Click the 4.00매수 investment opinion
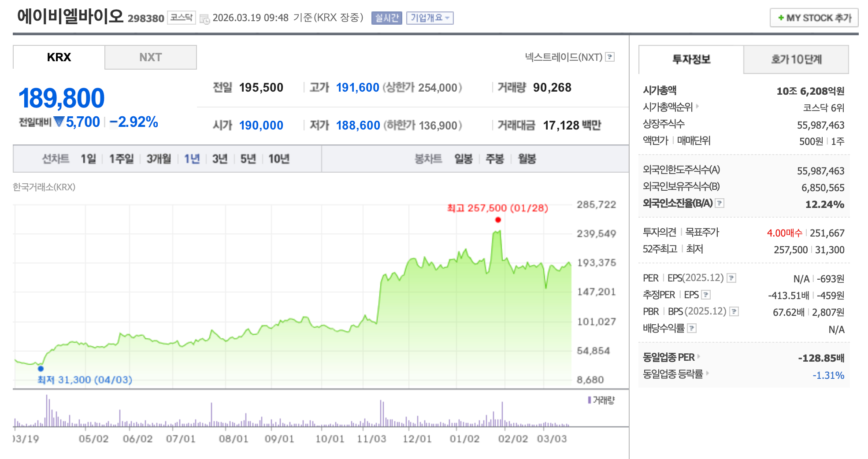Image resolution: width=868 pixels, height=459 pixels. [x=785, y=233]
